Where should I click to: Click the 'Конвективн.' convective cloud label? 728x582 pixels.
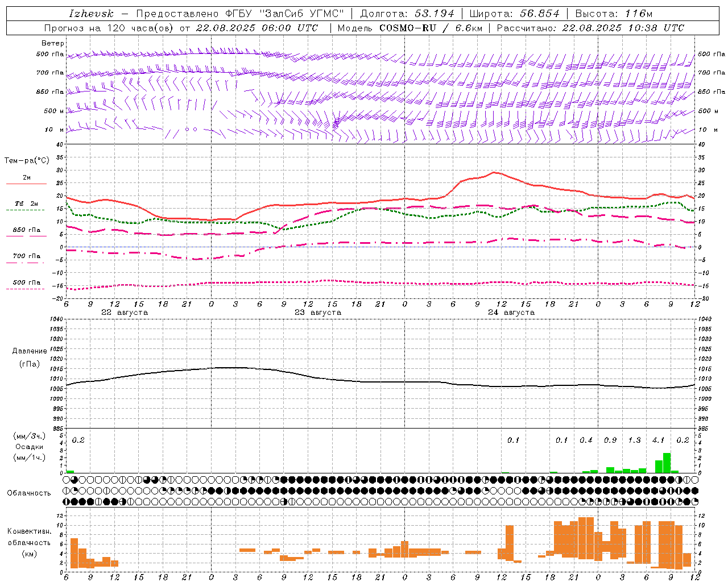click(x=29, y=531)
